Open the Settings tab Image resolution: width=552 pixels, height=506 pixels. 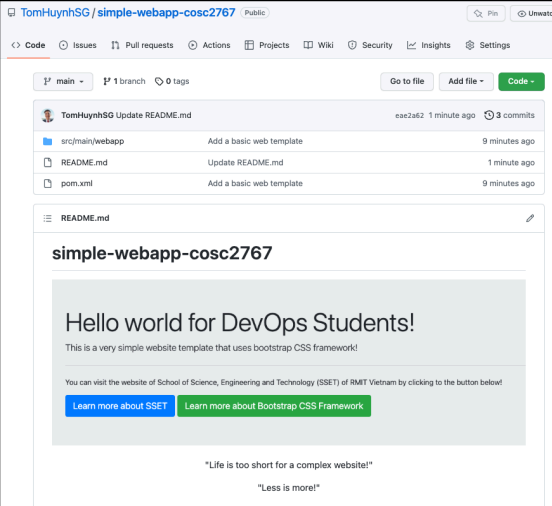(488, 45)
